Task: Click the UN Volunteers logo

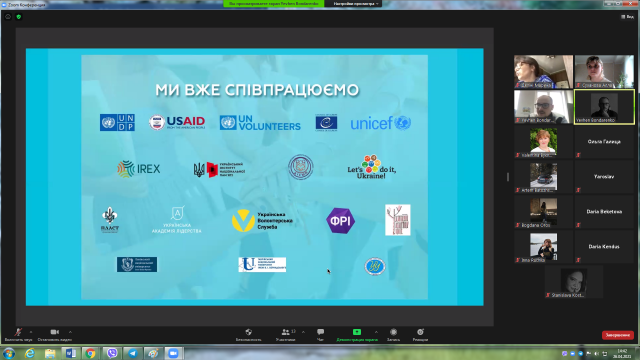Action: tap(260, 122)
